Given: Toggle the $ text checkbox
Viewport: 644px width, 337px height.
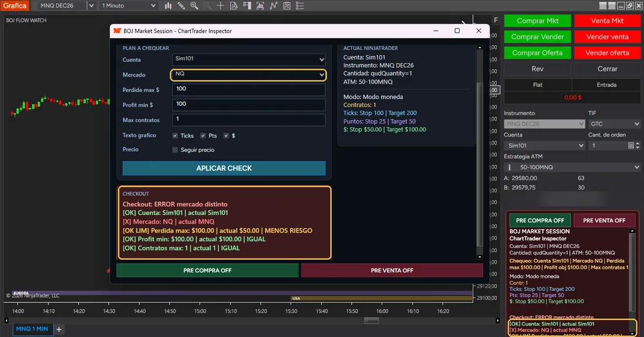Looking at the screenshot, I should pos(226,136).
